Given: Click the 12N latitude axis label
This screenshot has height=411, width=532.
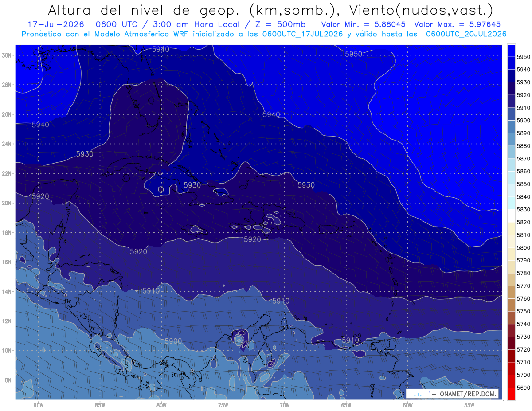Looking at the screenshot, I should tap(8, 321).
